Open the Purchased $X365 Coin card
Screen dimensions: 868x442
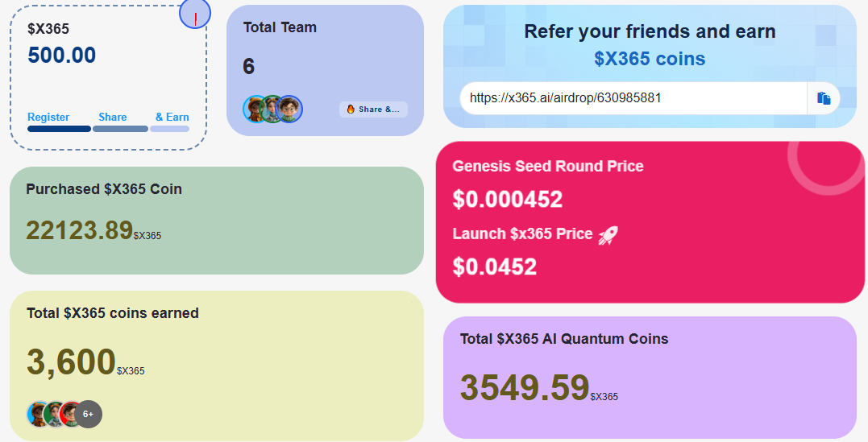[217, 220]
